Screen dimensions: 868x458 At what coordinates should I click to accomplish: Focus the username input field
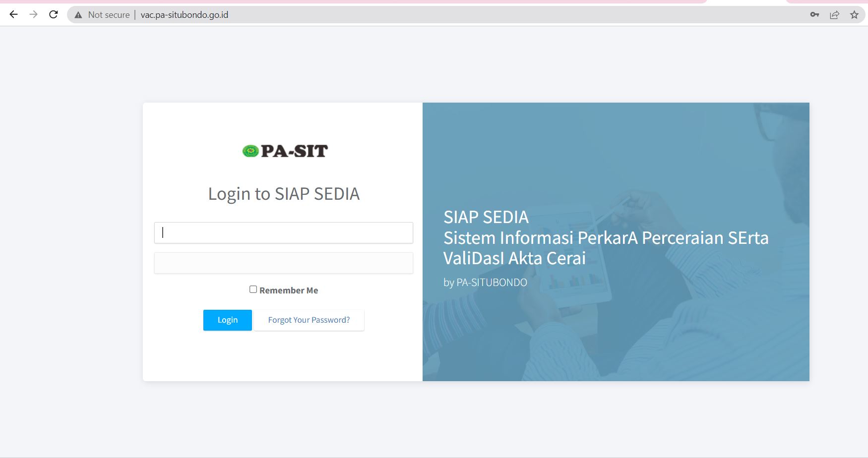click(283, 232)
